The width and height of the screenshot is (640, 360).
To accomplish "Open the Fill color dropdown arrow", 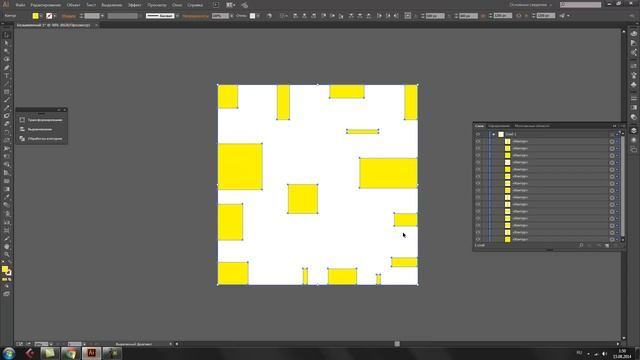I will pos(41,16).
